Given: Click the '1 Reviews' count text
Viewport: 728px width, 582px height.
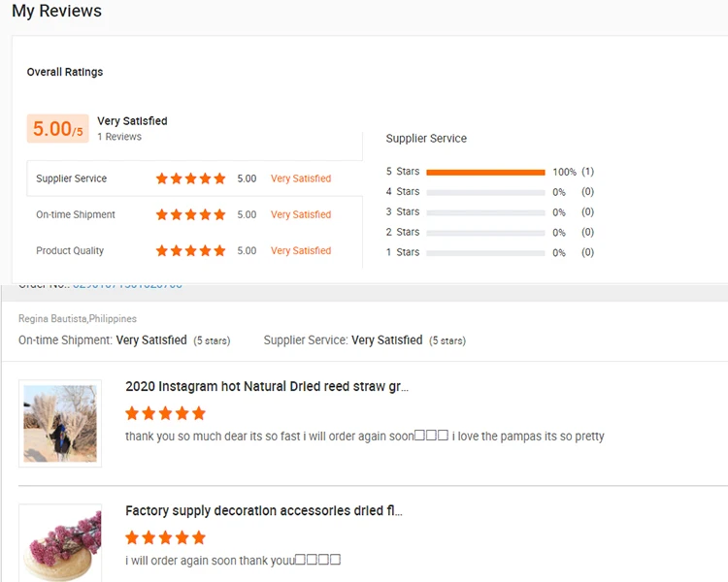Looking at the screenshot, I should (119, 137).
